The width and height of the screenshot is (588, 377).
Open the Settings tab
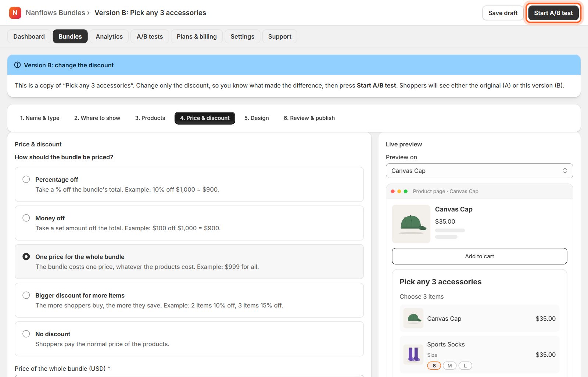click(x=243, y=36)
